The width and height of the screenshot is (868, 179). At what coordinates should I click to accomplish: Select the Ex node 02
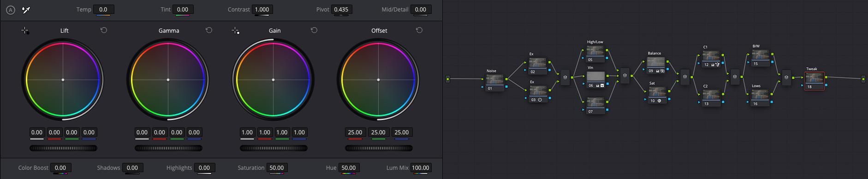pyautogui.click(x=538, y=65)
